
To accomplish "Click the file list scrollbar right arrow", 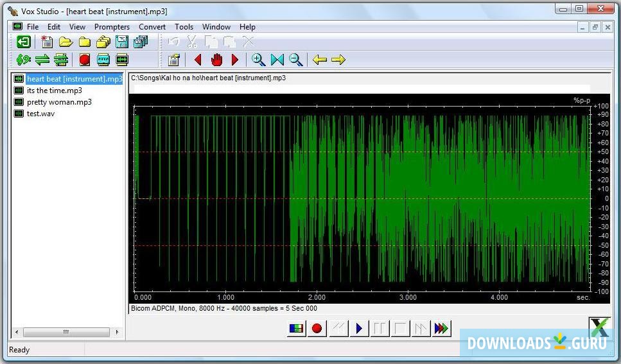I will point(117,332).
